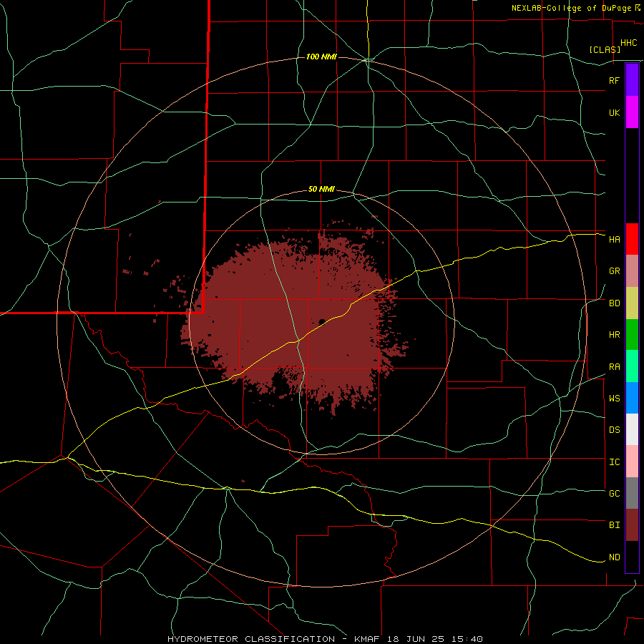Click the 'HHC' product label
The width and height of the screenshot is (644, 644).
629,43
